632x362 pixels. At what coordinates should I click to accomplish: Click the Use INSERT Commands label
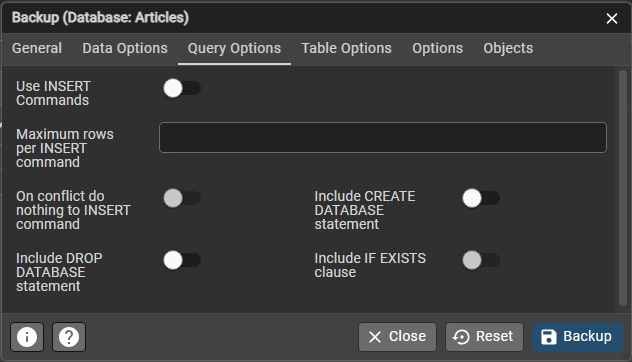(x=53, y=93)
